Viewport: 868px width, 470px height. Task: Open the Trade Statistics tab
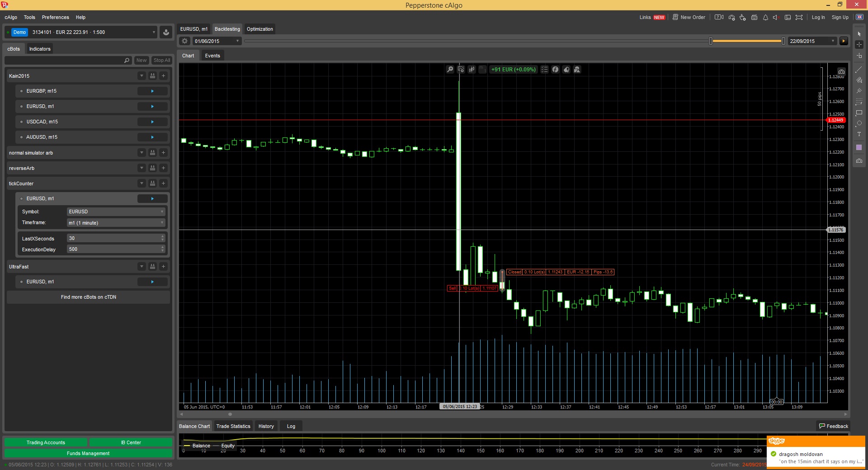coord(233,426)
